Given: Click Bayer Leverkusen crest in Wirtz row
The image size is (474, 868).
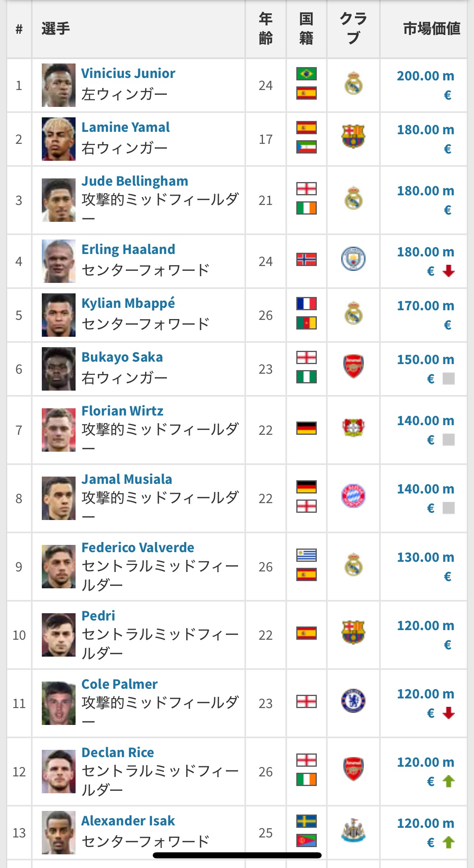Looking at the screenshot, I should tap(353, 428).
